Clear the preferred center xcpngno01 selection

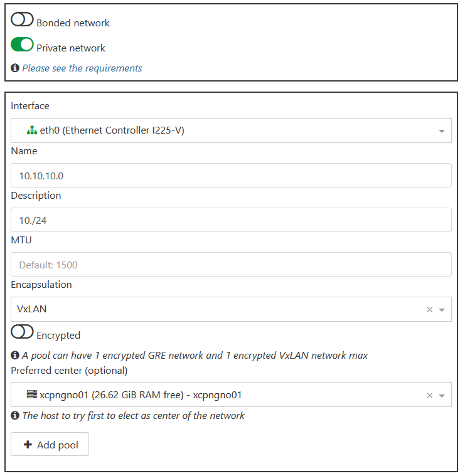pos(429,395)
